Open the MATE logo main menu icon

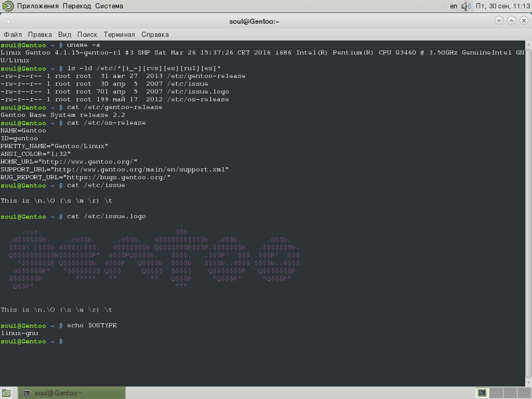tap(8, 6)
